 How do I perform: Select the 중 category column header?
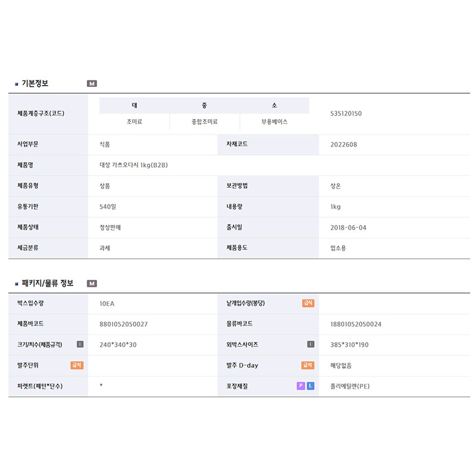pyautogui.click(x=205, y=105)
